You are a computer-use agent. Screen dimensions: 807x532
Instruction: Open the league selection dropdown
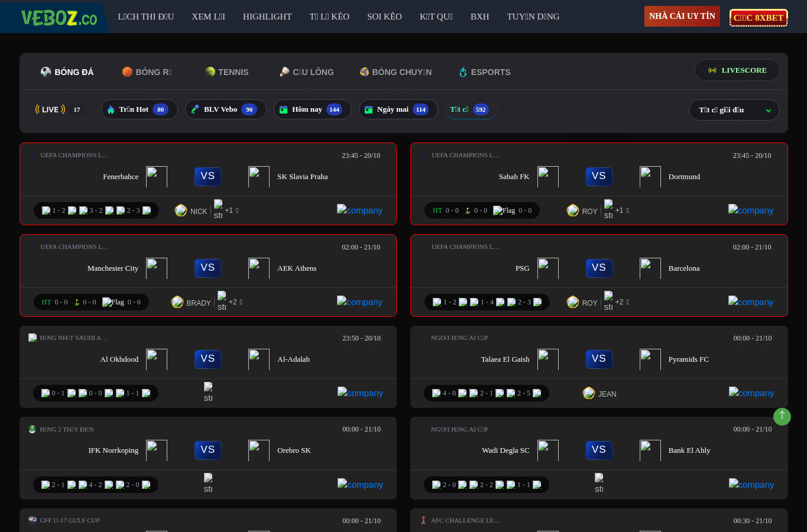click(734, 110)
